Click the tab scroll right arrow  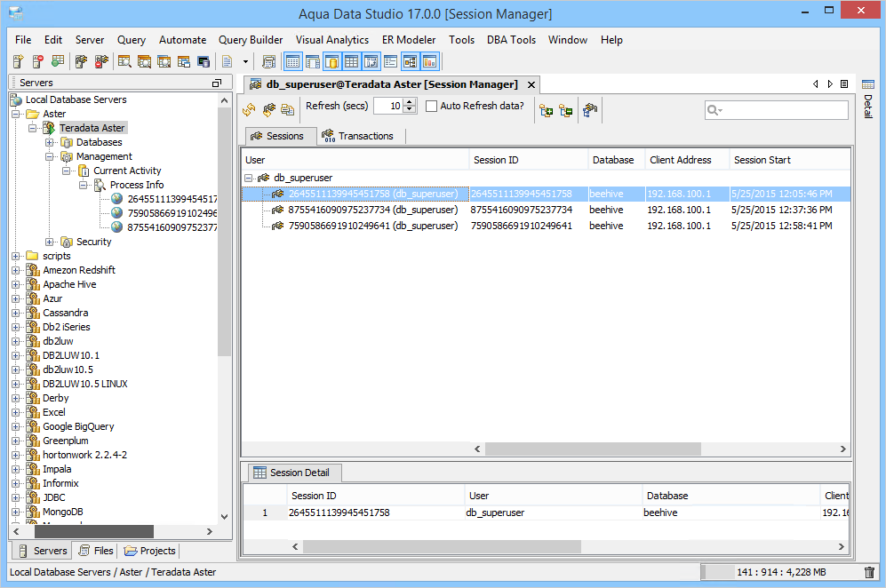click(x=830, y=84)
